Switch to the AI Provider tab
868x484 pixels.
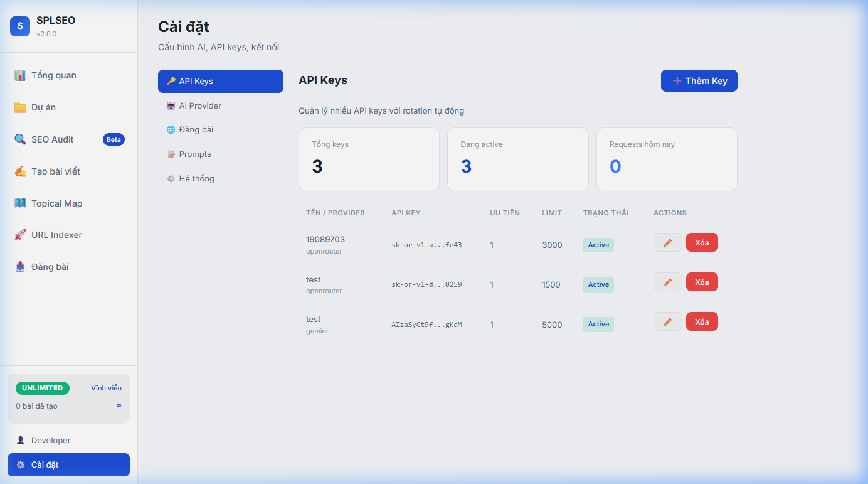[x=221, y=105]
